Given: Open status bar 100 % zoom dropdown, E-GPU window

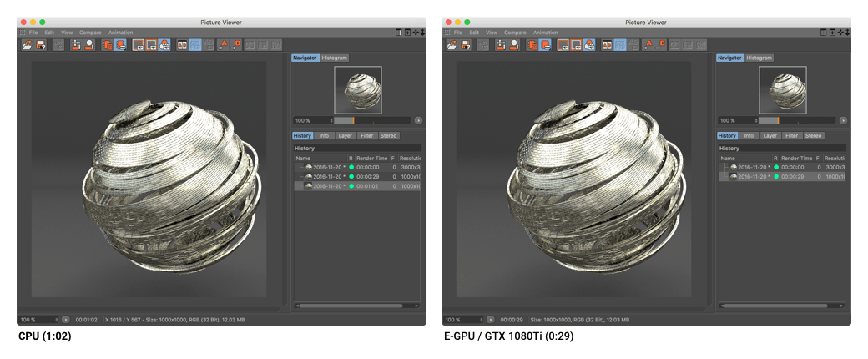Looking at the screenshot, I should [463, 320].
